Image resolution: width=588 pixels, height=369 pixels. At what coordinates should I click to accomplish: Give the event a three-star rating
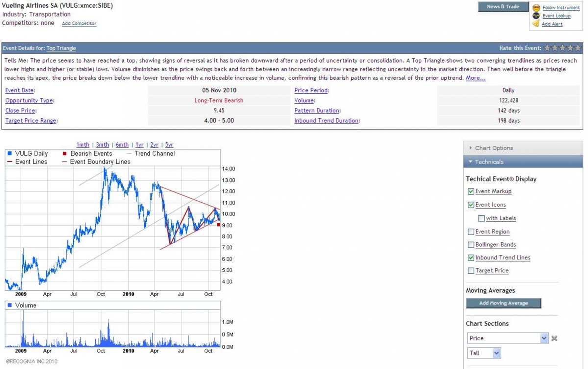[x=563, y=48]
